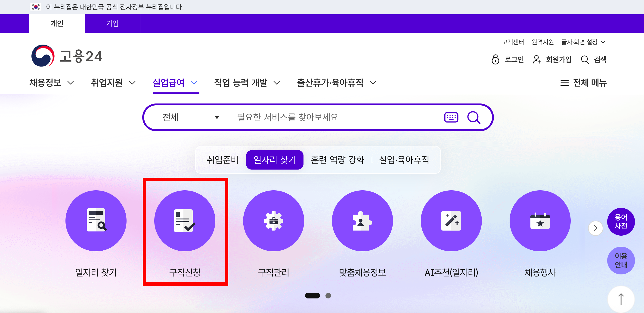644x313 pixels.
Task: Open the 구직신청 document-check icon
Action: pos(185,221)
